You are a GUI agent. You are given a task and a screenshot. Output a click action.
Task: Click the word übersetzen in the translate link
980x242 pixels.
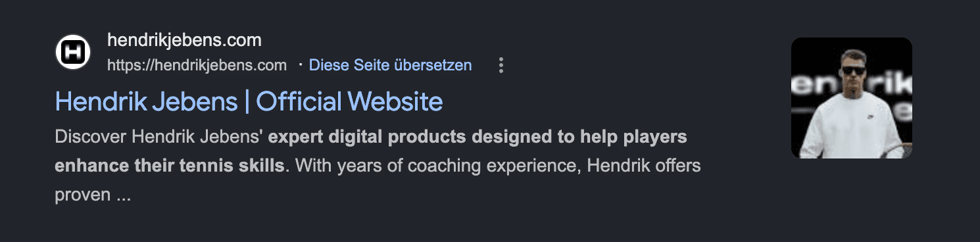pos(432,65)
